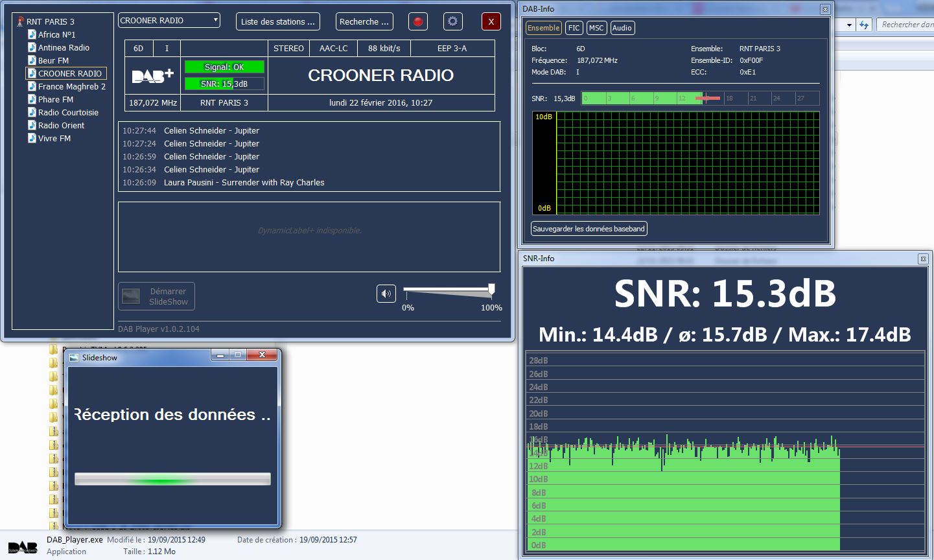This screenshot has height=560, width=934.
Task: Click the 'Min.: 14.4dB / ø: 15.7dB / Max.: 17.4dB' line
Action: [725, 334]
